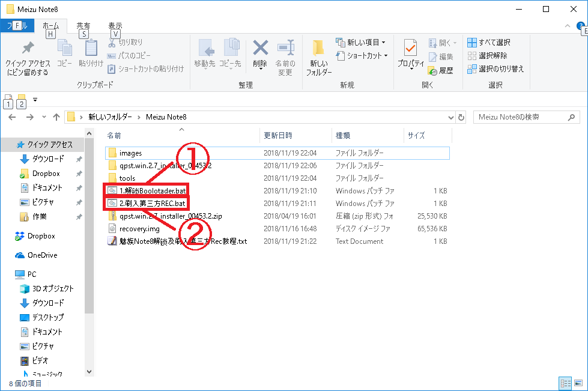Screen dimensions: 588x391
Task: Select デスクトップ in navigation pane
Action: coord(41,318)
